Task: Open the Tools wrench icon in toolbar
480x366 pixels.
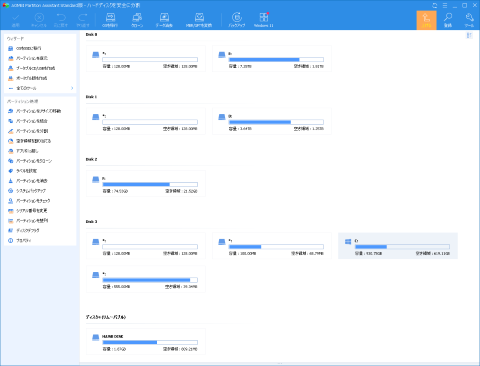Action: 469,20
